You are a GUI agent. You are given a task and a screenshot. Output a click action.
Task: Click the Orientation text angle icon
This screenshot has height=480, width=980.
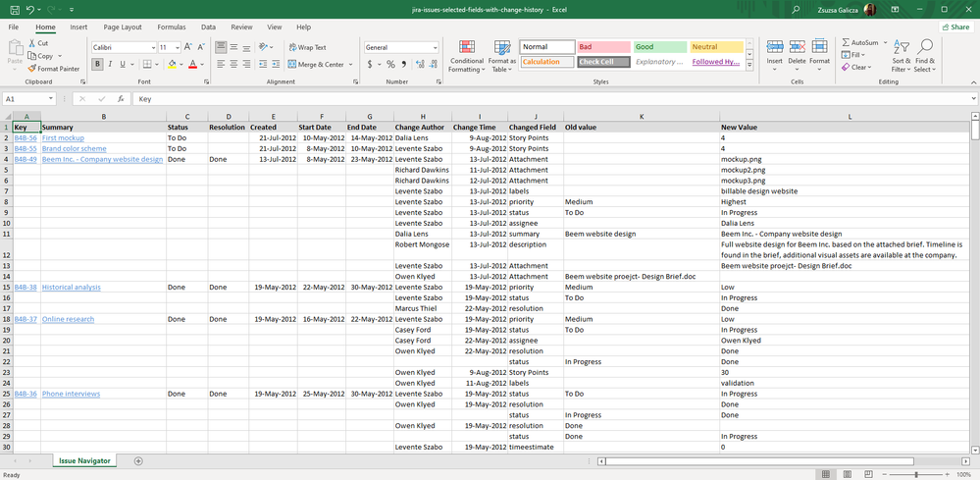click(x=263, y=47)
